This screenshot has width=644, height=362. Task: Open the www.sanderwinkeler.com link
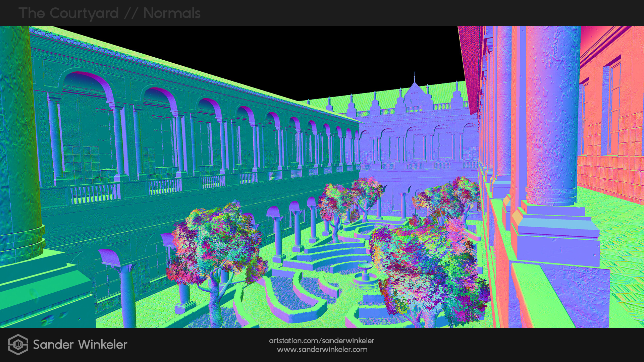[x=322, y=350]
